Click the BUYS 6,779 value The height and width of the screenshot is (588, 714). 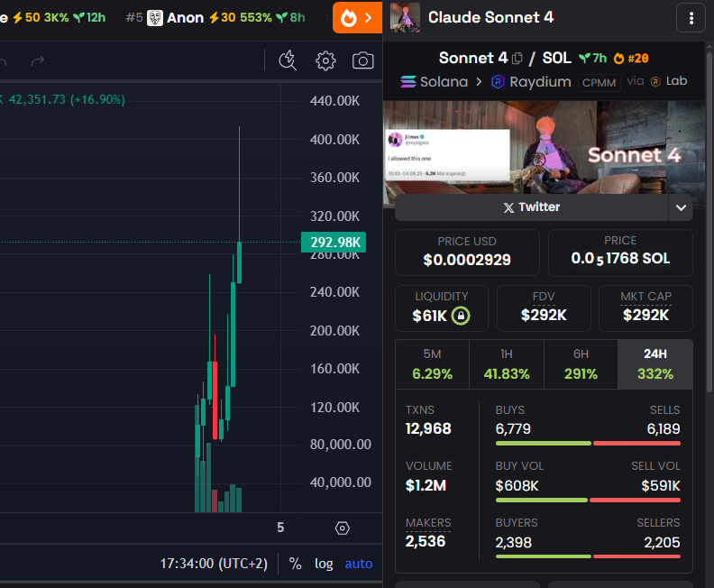coord(513,428)
